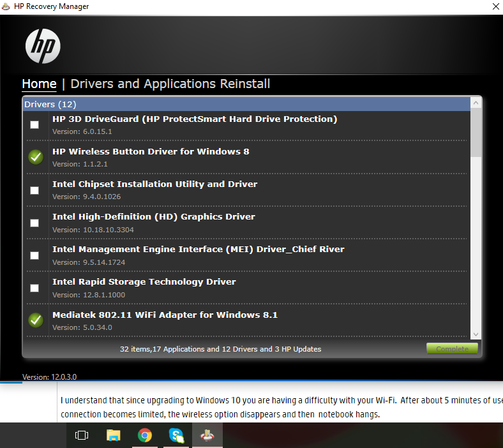Go to Home link
Screen dimensions: 503x448
pyautogui.click(x=39, y=84)
